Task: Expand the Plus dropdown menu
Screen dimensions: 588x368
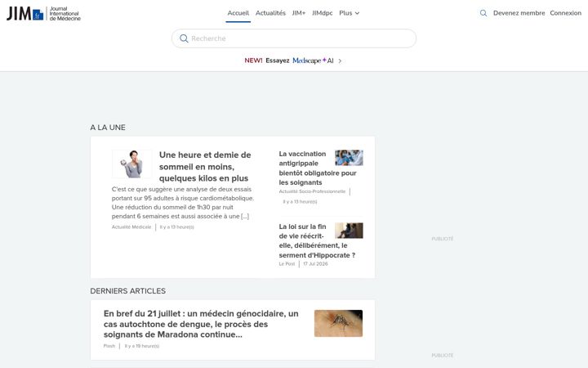Action: (350, 13)
